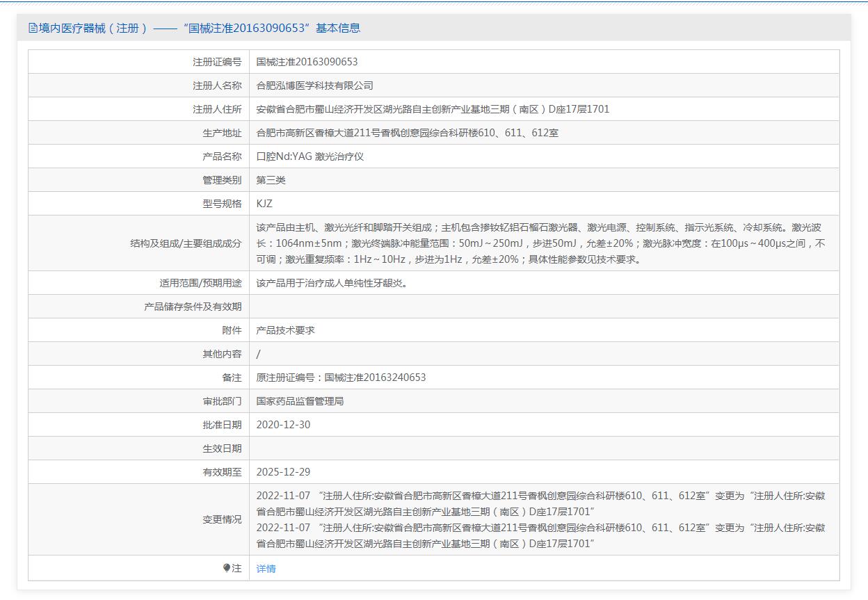Select product name 口腔Nd:YAG 激光治疗仪
The width and height of the screenshot is (868, 600).
coord(310,156)
